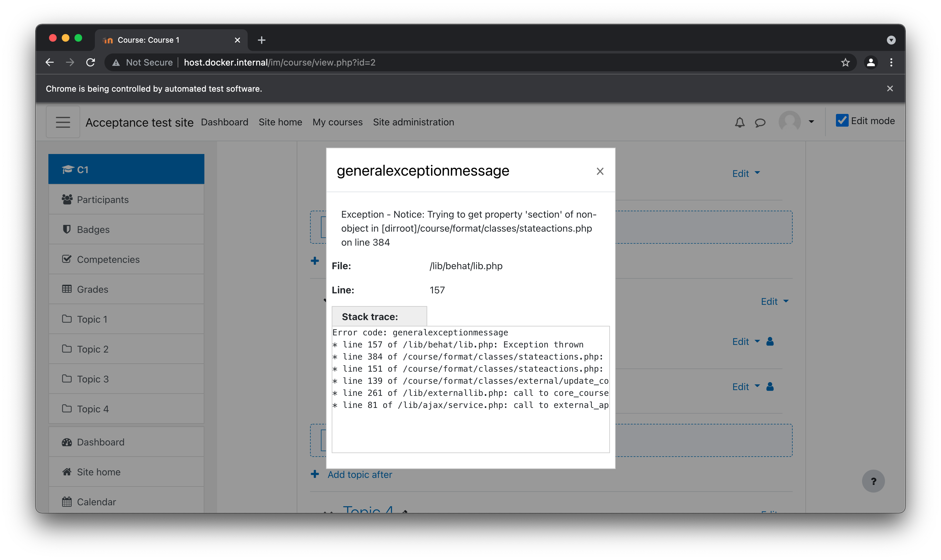Go to Site home in top navigation
The width and height of the screenshot is (941, 560).
point(280,122)
